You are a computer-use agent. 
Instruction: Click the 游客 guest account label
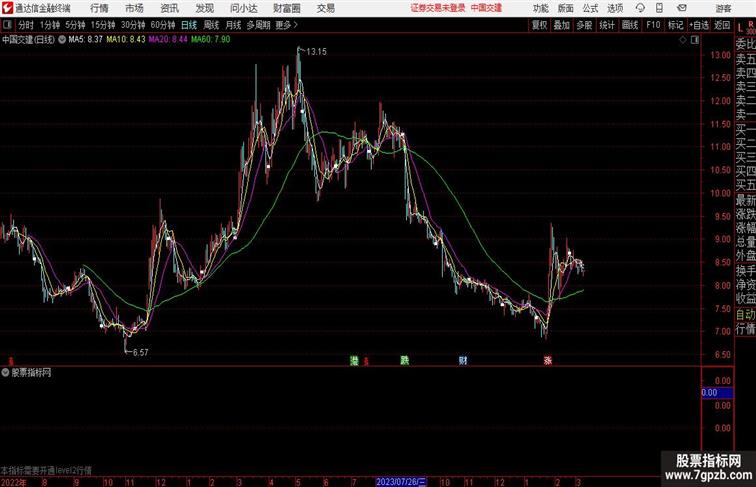[x=723, y=8]
